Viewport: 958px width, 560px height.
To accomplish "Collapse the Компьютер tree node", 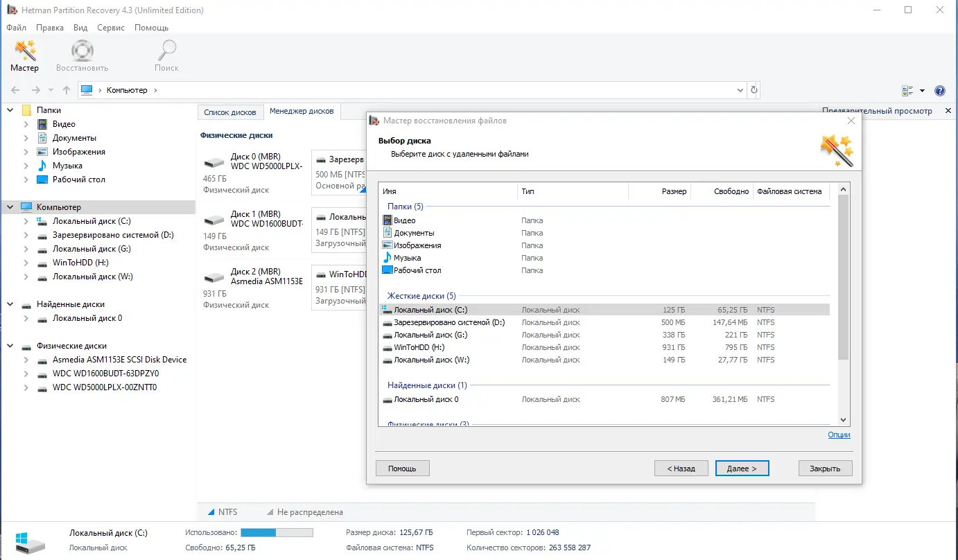I will coord(10,207).
